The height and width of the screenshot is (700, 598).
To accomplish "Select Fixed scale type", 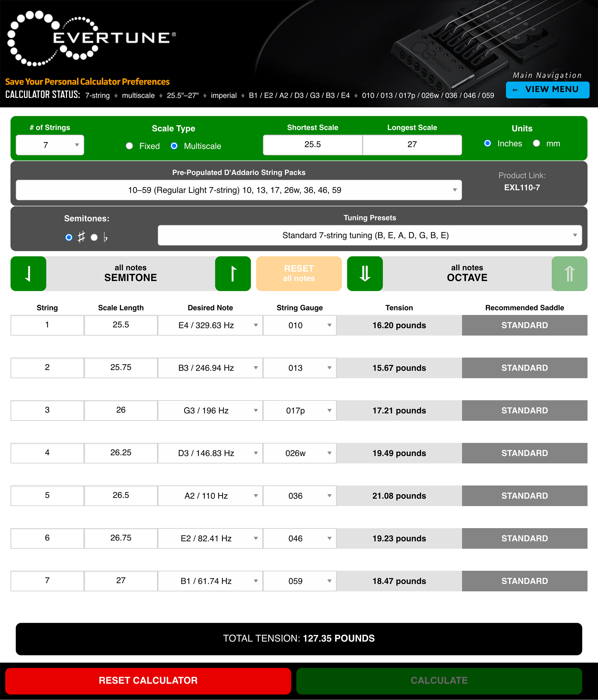I will pyautogui.click(x=129, y=146).
